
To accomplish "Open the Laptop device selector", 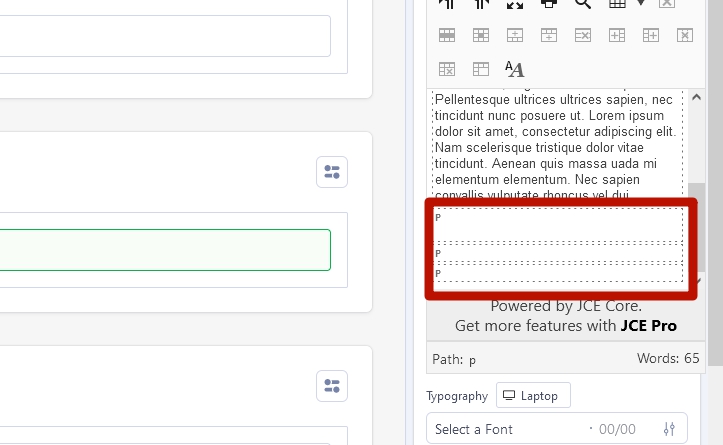I will pos(534,396).
